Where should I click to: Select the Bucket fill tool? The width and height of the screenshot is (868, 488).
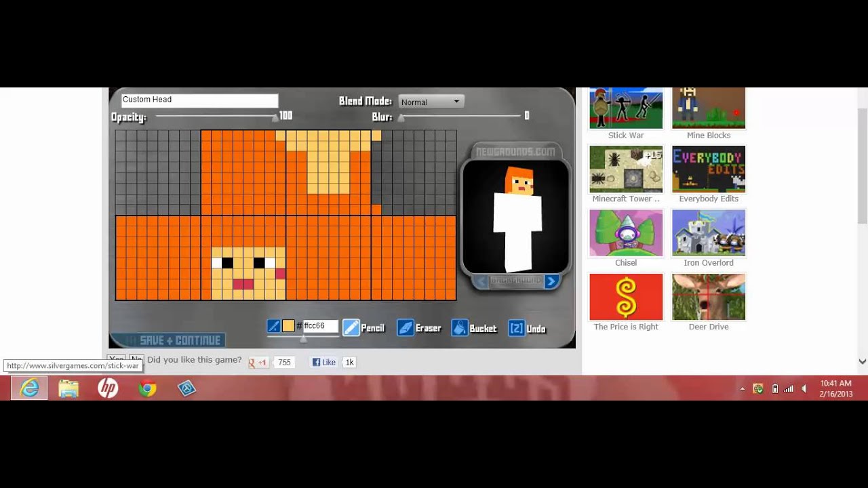tap(474, 328)
